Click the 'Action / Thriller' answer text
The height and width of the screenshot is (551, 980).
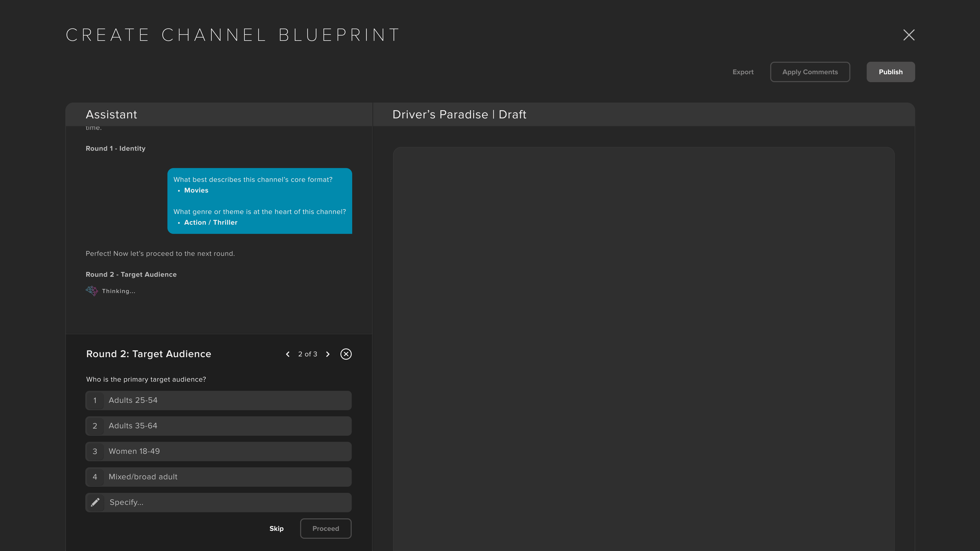(211, 222)
